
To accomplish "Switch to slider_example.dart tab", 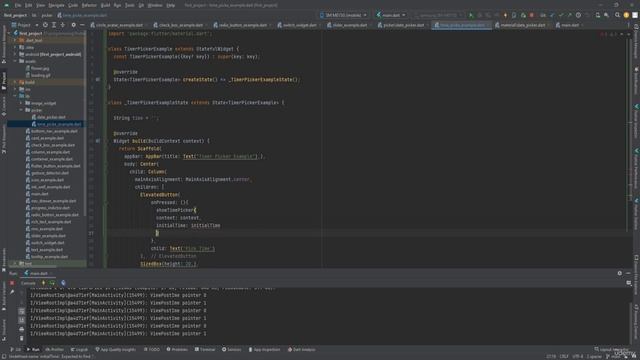I will point(348,25).
